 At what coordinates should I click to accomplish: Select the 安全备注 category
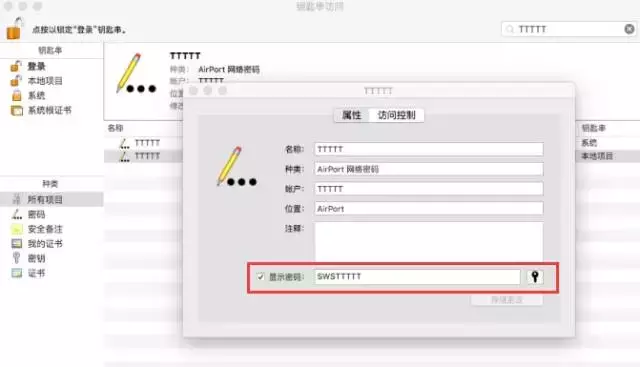pos(45,229)
